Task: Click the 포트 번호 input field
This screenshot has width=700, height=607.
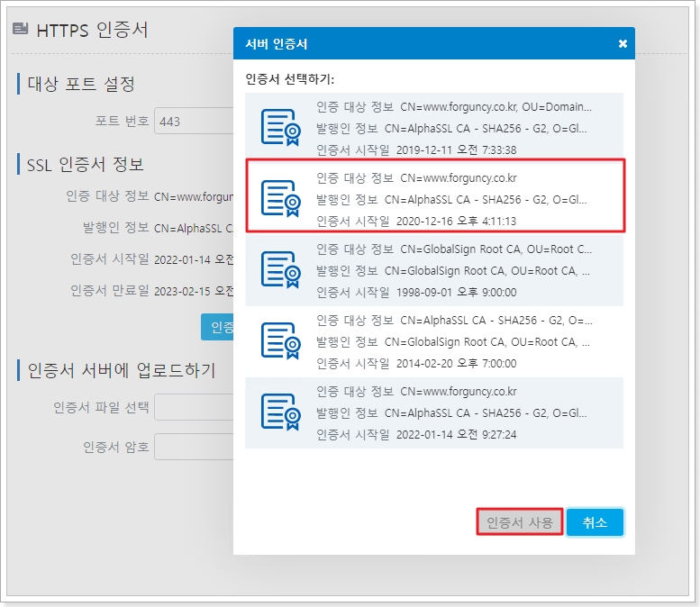Action: point(193,121)
